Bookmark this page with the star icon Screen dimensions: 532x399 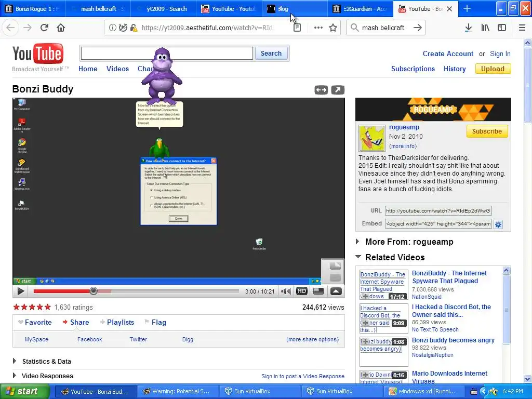[333, 28]
